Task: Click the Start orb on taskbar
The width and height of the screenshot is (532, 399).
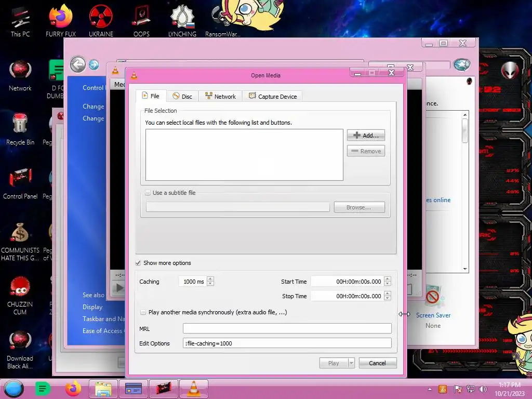Action: [14, 389]
